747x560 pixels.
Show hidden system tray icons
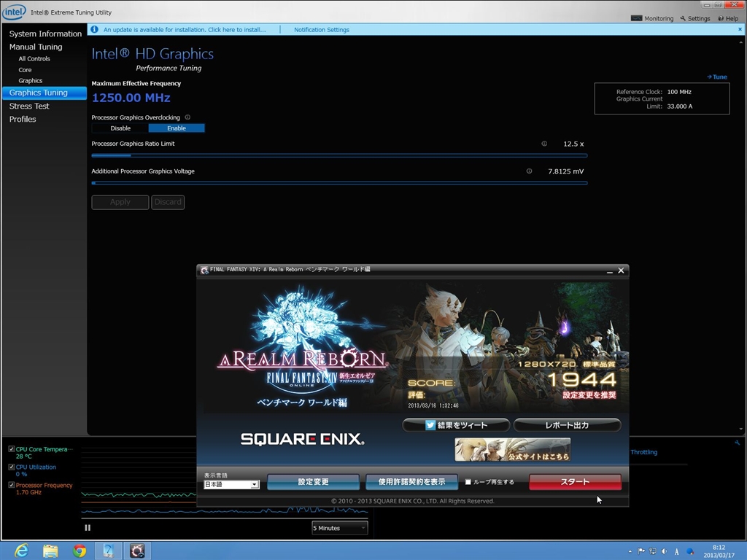tap(630, 551)
